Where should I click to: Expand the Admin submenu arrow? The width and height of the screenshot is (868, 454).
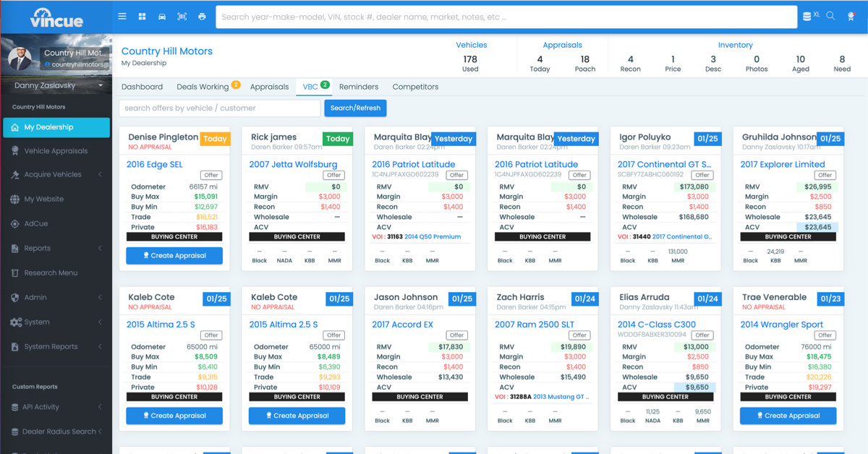[x=100, y=298]
